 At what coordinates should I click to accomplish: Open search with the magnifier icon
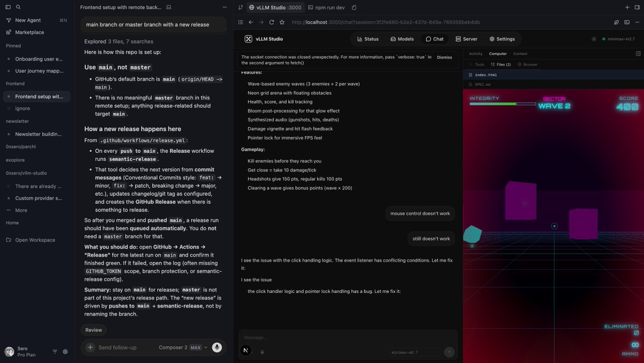tap(18, 7)
